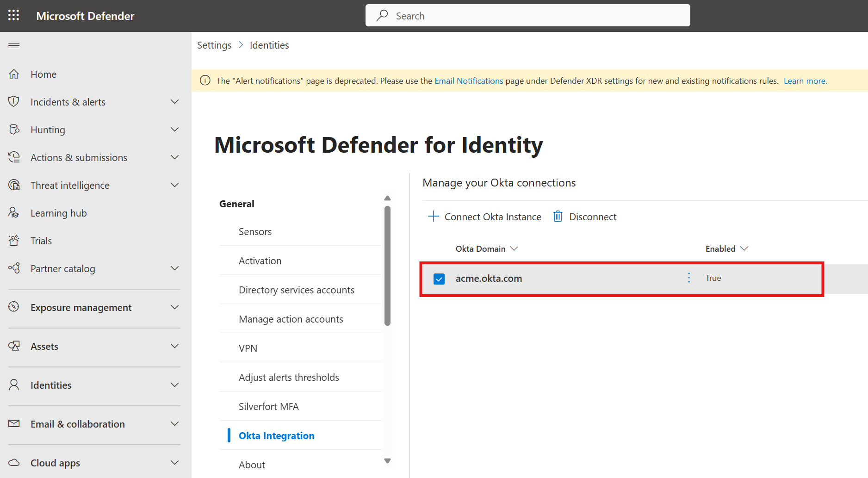Click the info icon in the banner
This screenshot has width=868, height=478.
(x=205, y=81)
